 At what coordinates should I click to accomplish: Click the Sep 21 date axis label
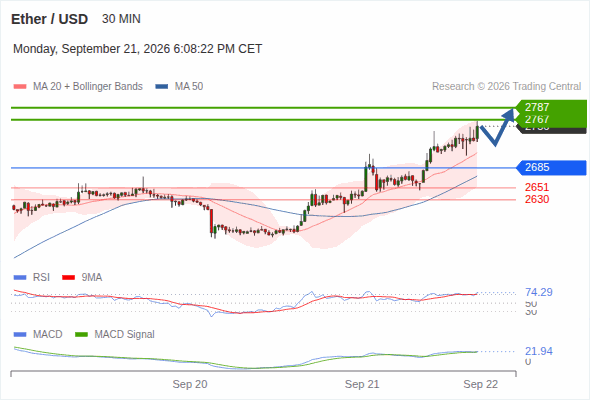362,384
